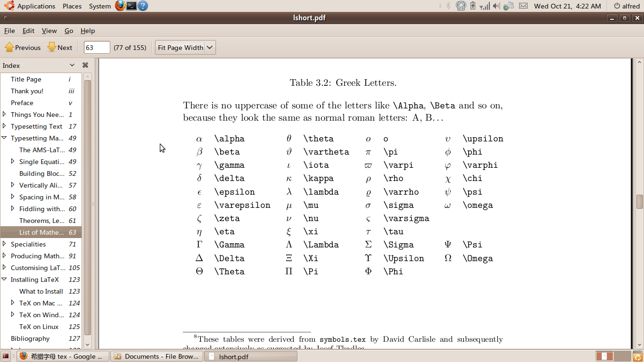Image resolution: width=644 pixels, height=362 pixels.
Task: Open the Help menu
Action: pyautogui.click(x=88, y=31)
